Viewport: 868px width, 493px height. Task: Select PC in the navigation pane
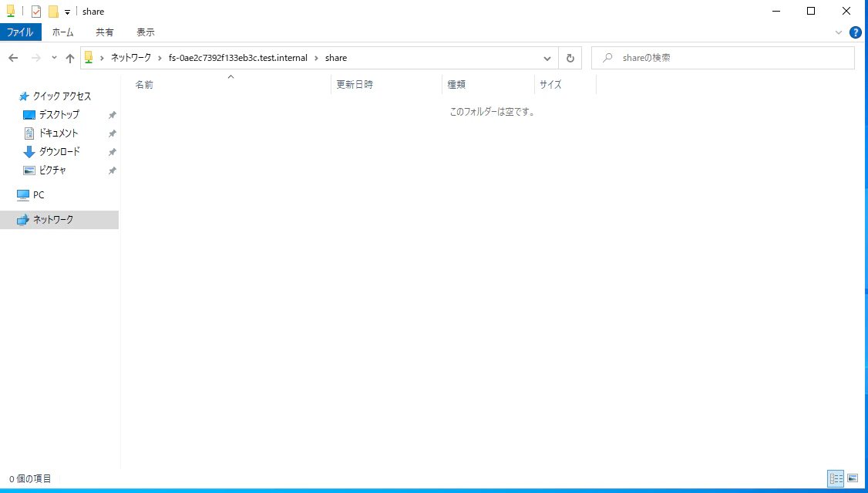39,194
